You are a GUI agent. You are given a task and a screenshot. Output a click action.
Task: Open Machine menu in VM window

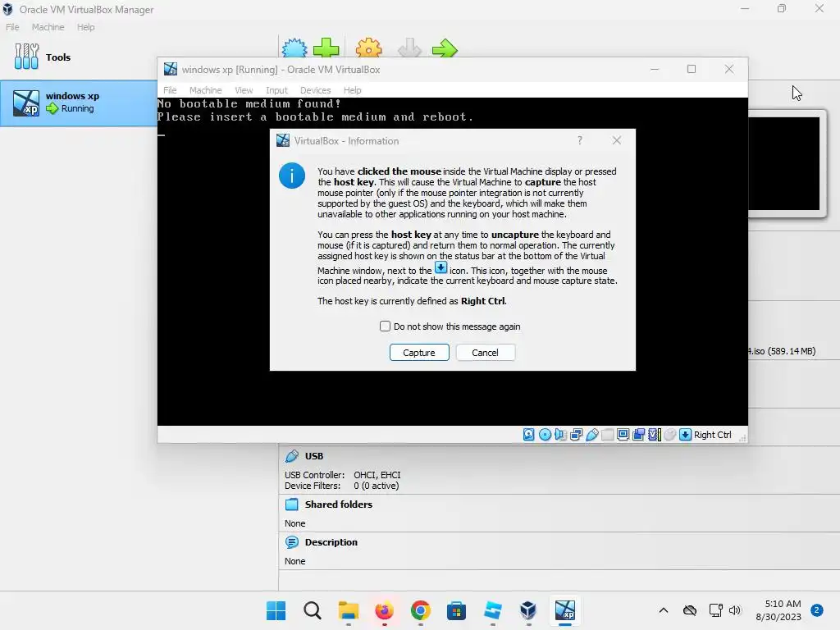click(205, 90)
